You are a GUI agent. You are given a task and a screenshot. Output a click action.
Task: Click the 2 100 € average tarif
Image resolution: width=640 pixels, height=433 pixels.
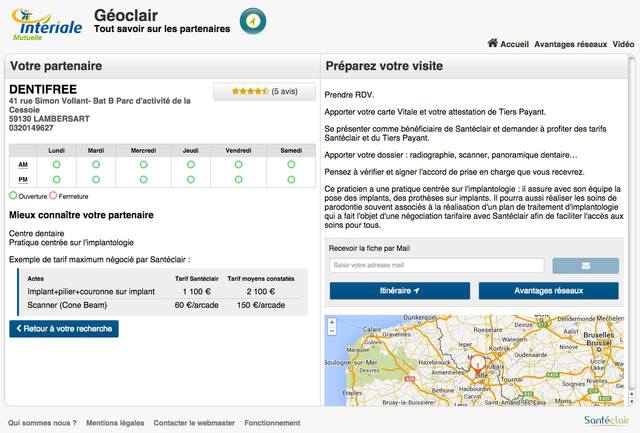coord(260,291)
